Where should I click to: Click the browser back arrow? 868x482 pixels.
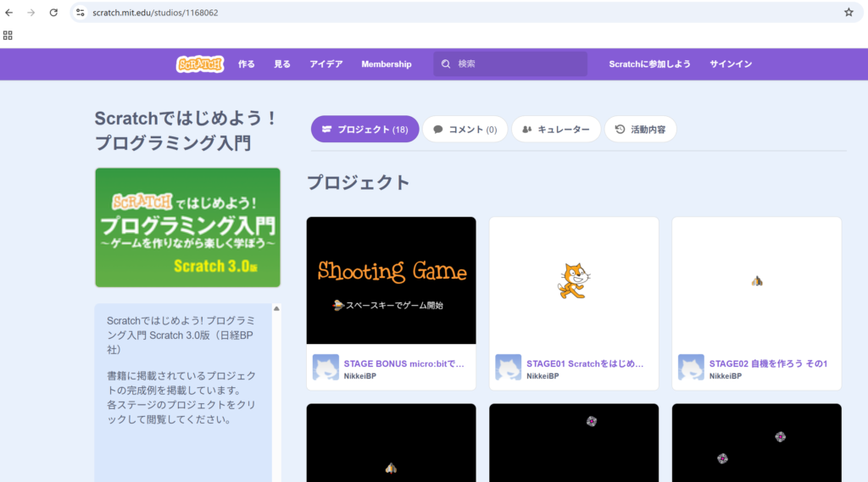tap(9, 13)
